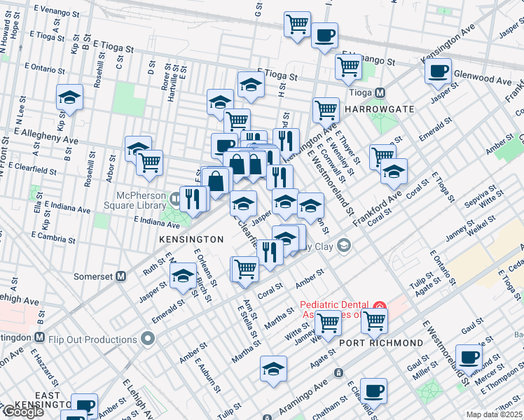Select the E Orleans St street label
Screen dimensions: 524x420
pos(205,267)
